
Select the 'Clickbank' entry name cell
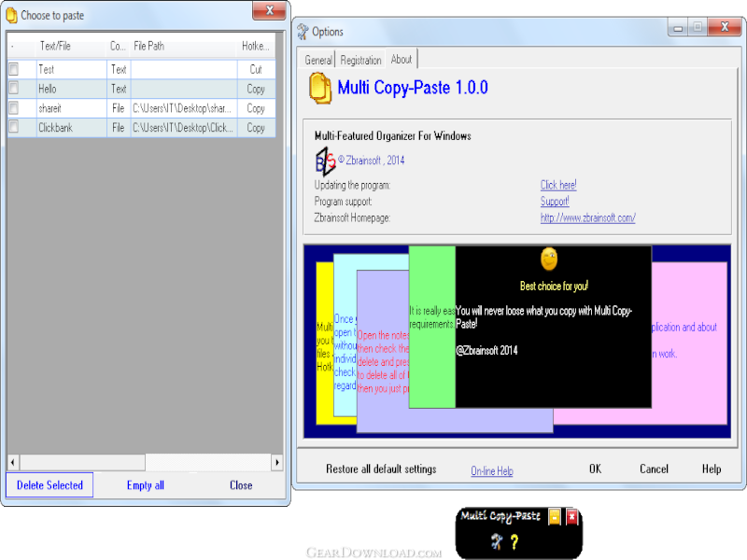pyautogui.click(x=72, y=128)
